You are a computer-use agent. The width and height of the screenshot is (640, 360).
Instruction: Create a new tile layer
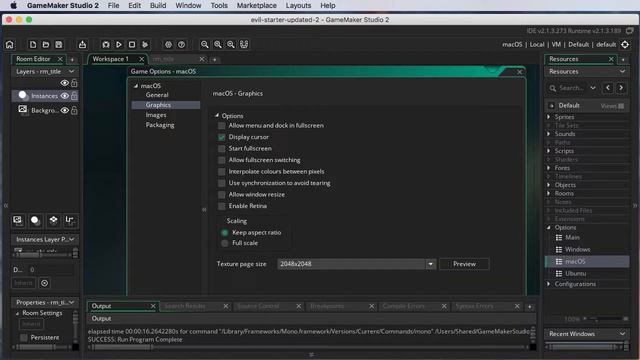point(53,220)
